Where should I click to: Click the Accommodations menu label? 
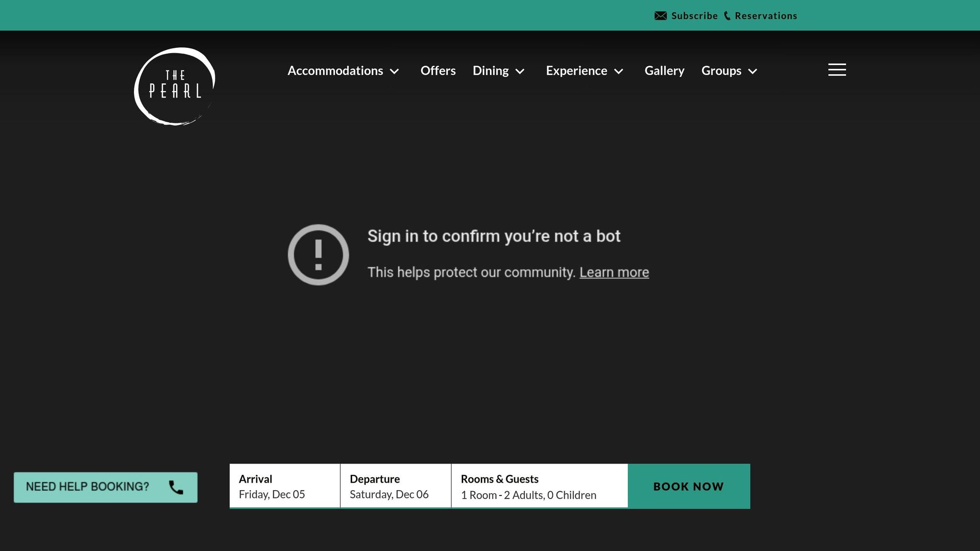(x=335, y=71)
